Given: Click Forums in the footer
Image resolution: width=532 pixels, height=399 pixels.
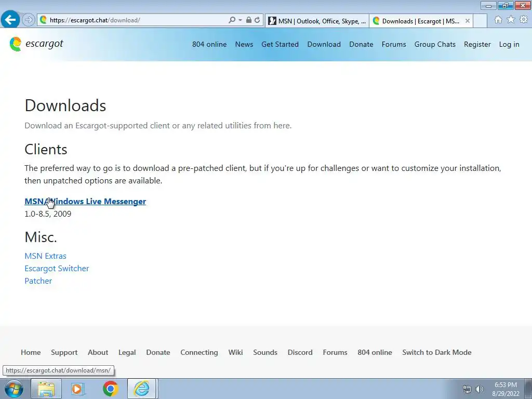Looking at the screenshot, I should [335, 352].
